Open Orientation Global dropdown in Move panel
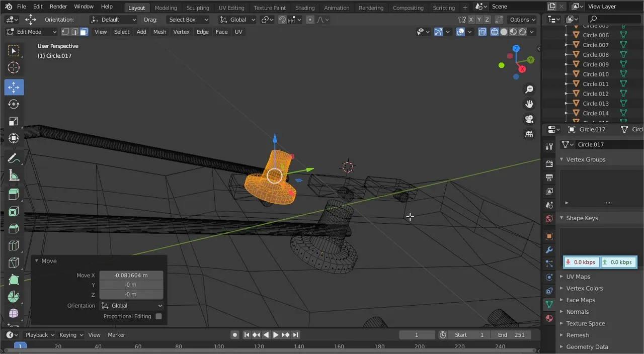This screenshot has height=354, width=644. 131,306
